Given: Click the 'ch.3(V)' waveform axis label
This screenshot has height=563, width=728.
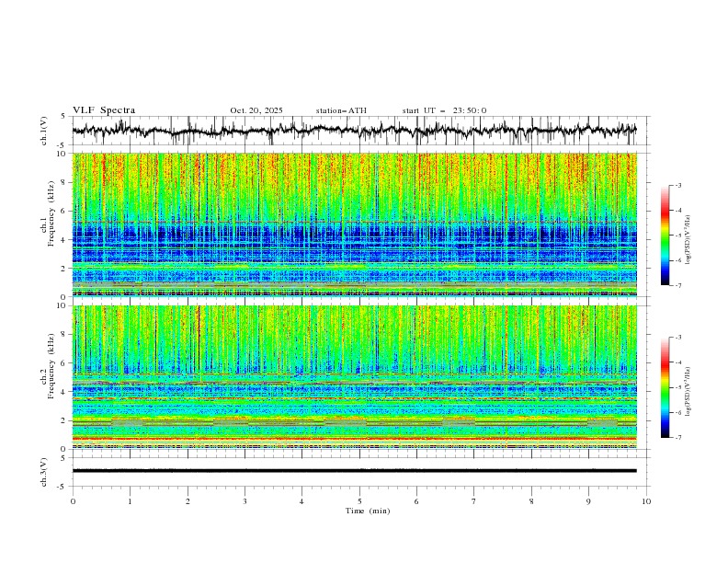Looking at the screenshot, I should (44, 472).
